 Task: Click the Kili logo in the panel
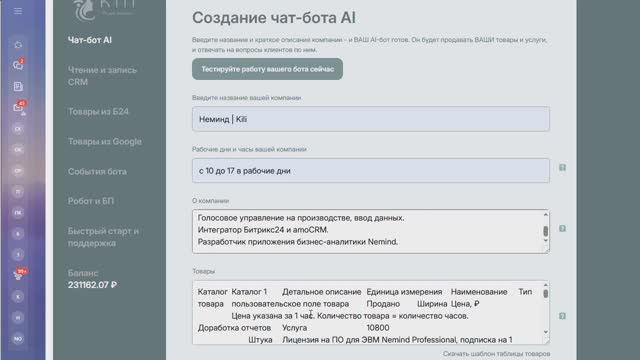click(104, 10)
